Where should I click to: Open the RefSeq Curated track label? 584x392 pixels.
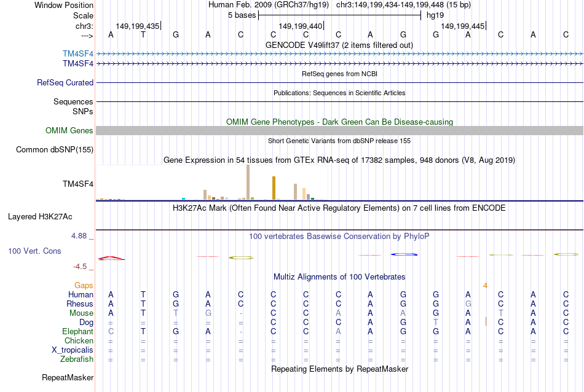click(x=65, y=83)
